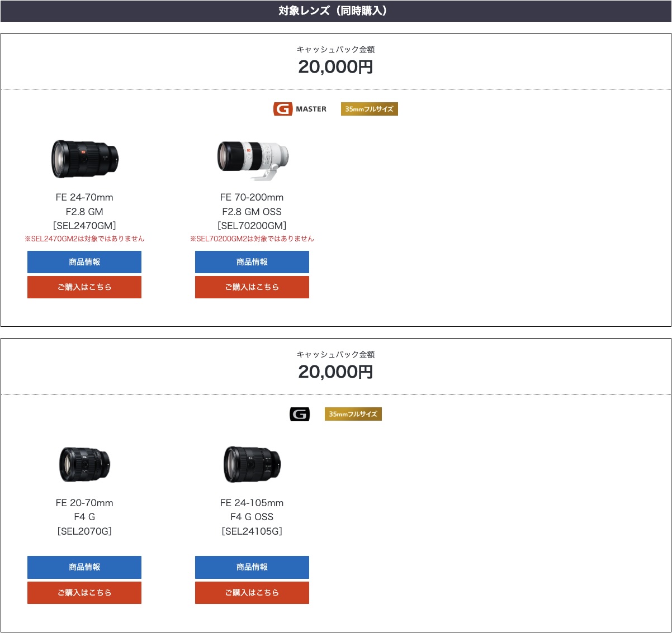Screen dimensions: 672x633
Task: Open 商品情報 for FE 24-105mm F4 G OSS
Action: 252,567
